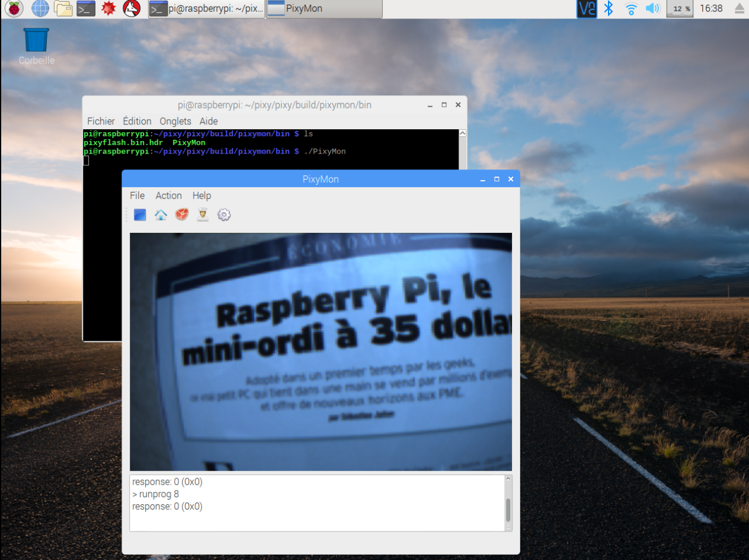Show raw video with the meat icon
The height and width of the screenshot is (560, 749).
pos(181,215)
